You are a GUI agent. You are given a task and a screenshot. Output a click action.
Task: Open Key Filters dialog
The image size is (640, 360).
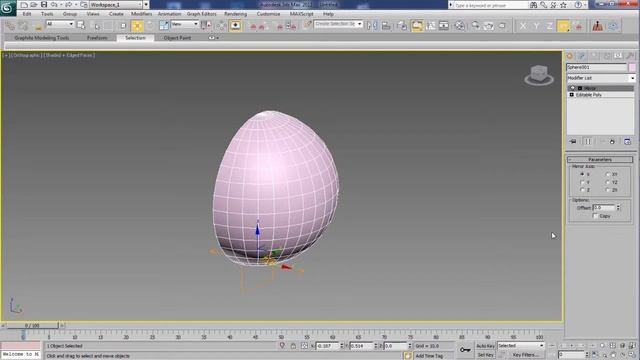pyautogui.click(x=526, y=355)
